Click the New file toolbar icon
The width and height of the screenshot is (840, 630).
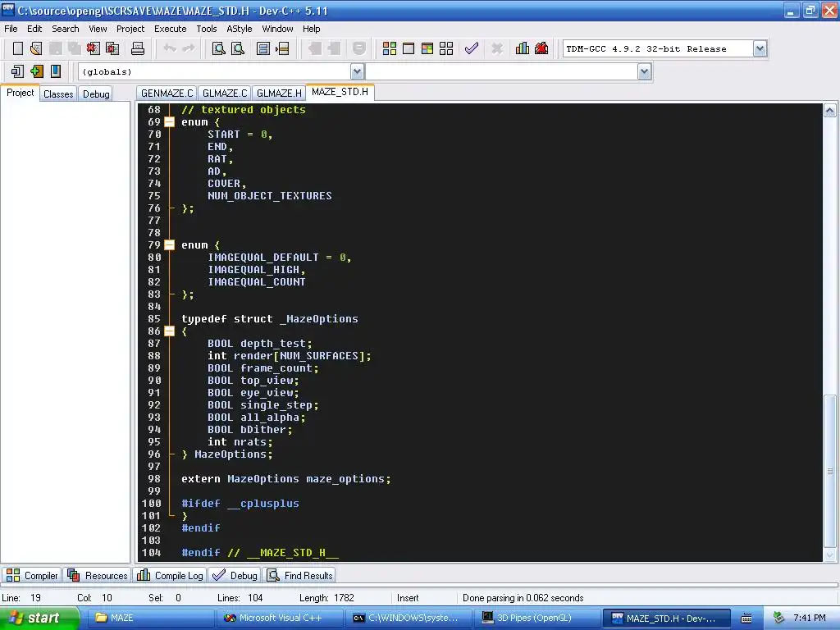(18, 48)
